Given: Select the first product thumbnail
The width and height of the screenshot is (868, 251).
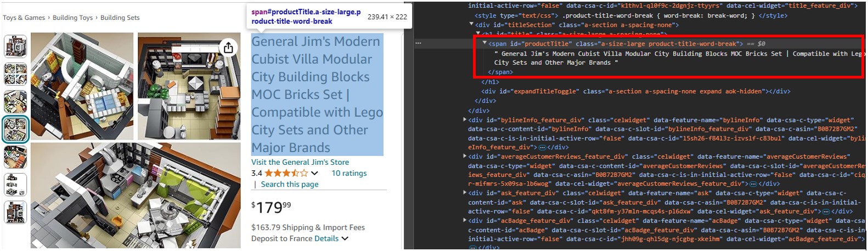Looking at the screenshot, I should (15, 46).
